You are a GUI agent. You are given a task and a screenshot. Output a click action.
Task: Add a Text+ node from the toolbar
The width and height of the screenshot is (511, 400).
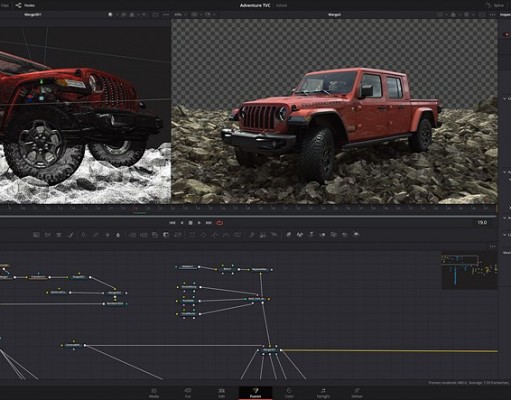coord(59,235)
